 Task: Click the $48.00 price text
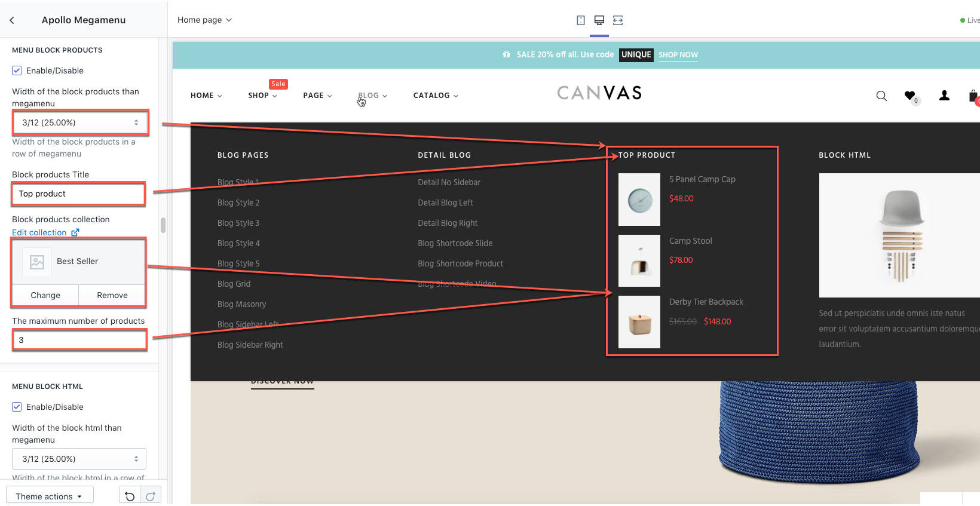[x=682, y=198]
